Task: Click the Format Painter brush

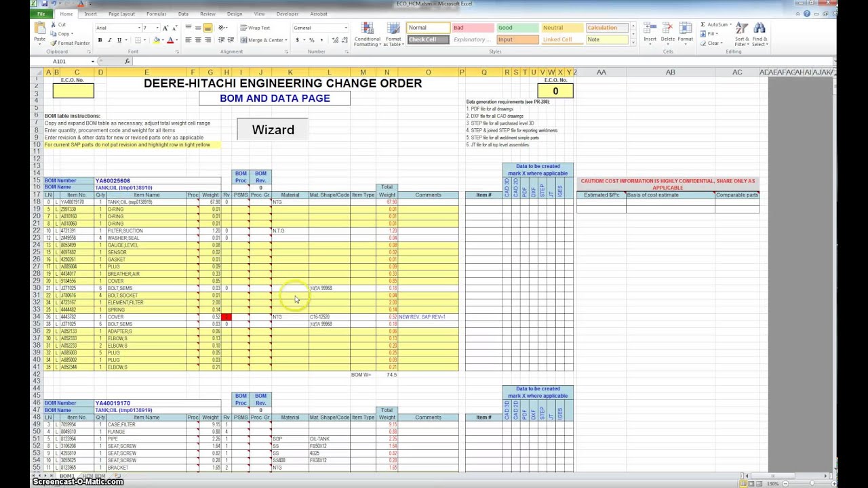Action: (53, 43)
